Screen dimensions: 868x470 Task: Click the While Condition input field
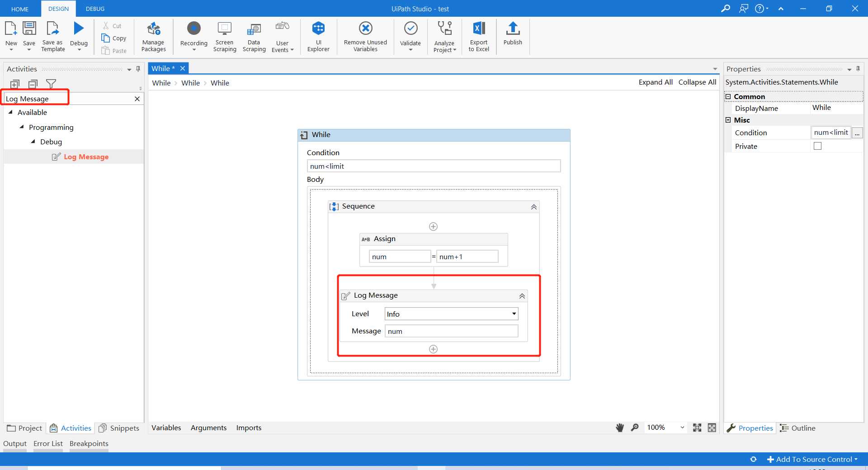(x=434, y=166)
